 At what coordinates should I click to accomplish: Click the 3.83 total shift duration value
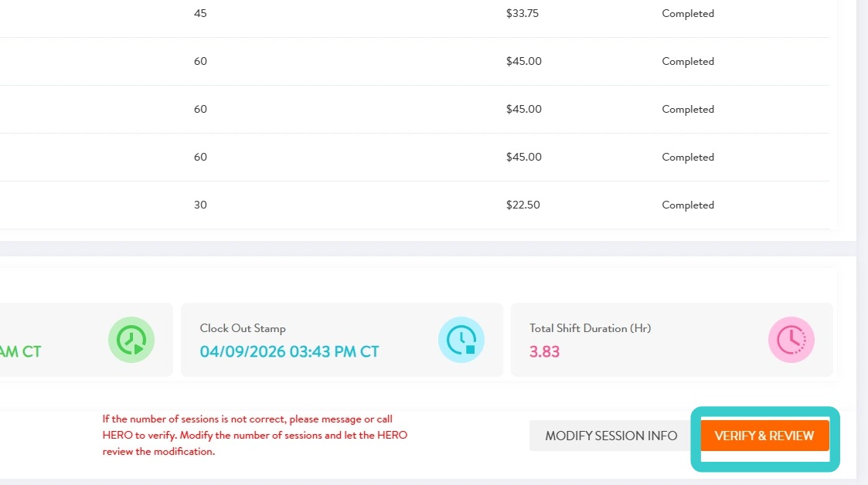544,351
